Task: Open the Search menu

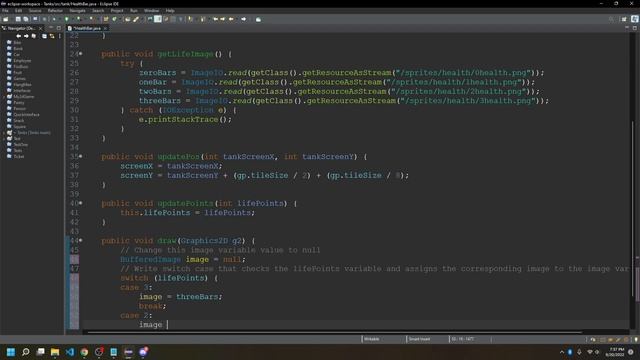Action: tap(98, 11)
